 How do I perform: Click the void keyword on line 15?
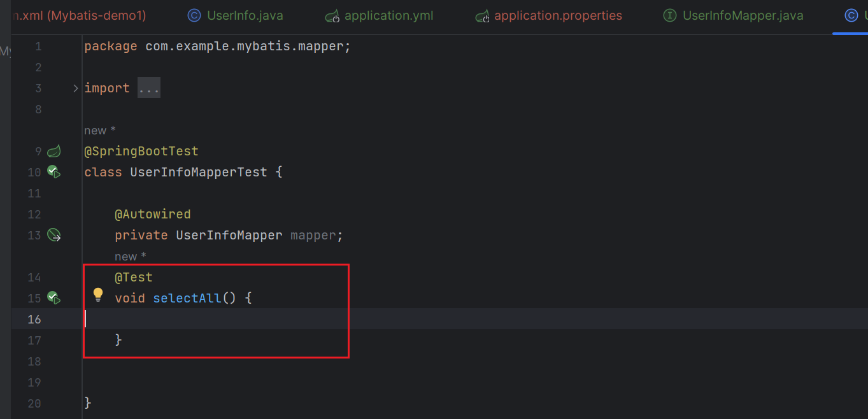(x=130, y=298)
